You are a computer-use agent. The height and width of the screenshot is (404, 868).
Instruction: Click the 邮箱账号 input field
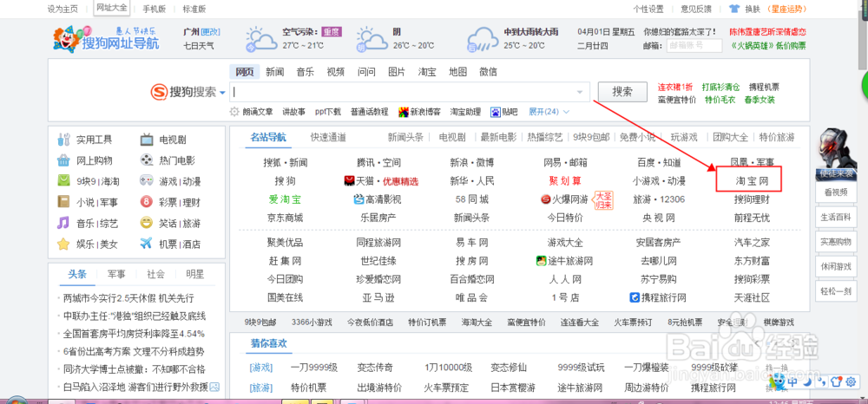click(x=694, y=46)
